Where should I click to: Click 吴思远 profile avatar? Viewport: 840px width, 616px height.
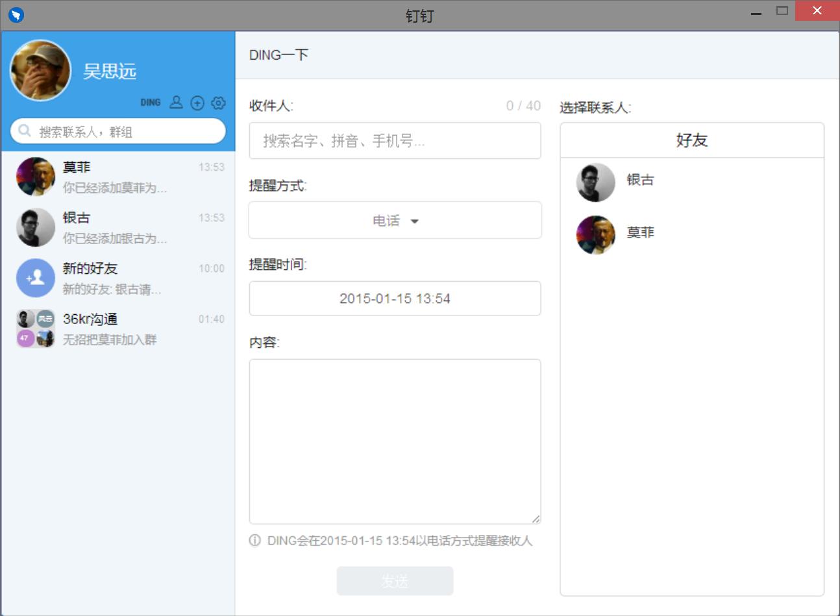coord(40,71)
